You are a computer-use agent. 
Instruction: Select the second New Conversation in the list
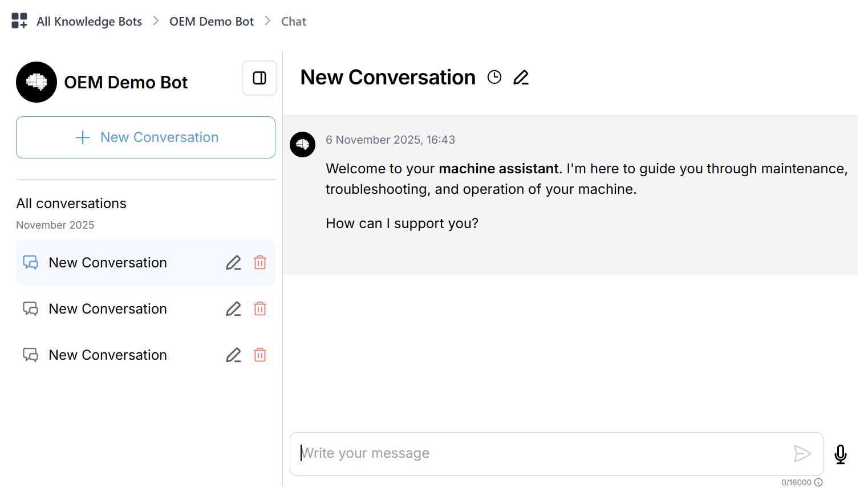click(x=108, y=308)
